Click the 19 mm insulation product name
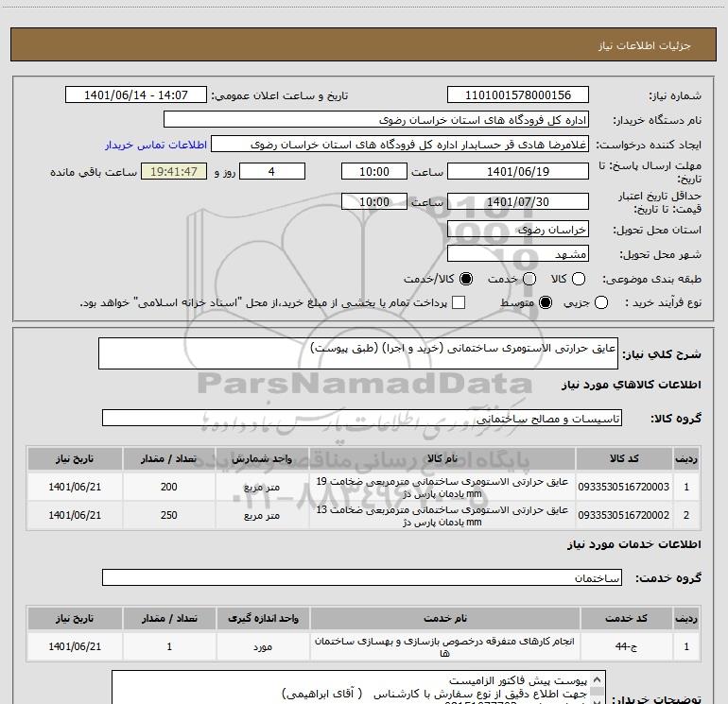The height and width of the screenshot is (704, 728). coord(442,488)
